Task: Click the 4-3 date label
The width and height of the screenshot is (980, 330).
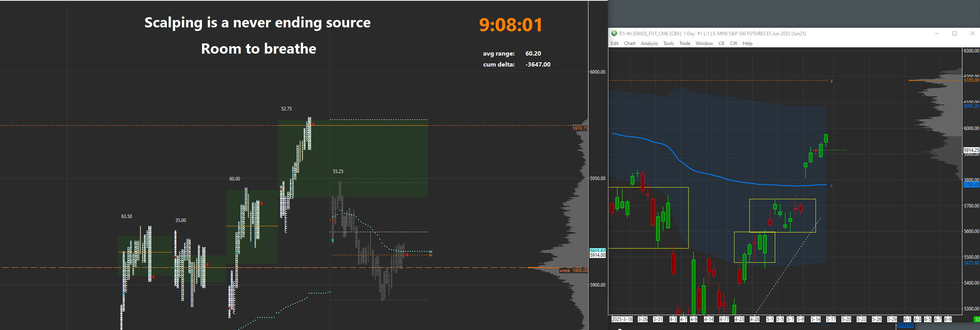Action: coord(673,319)
